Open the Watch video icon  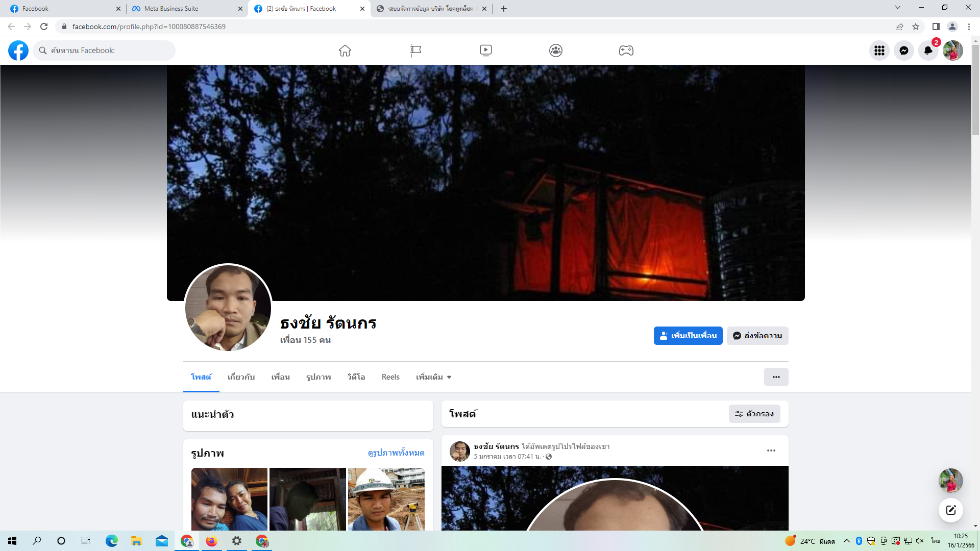point(485,51)
